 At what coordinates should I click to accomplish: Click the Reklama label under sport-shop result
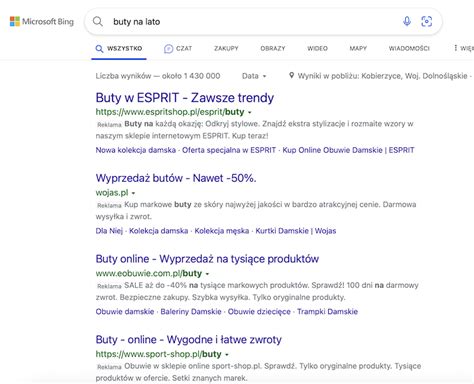tap(109, 367)
